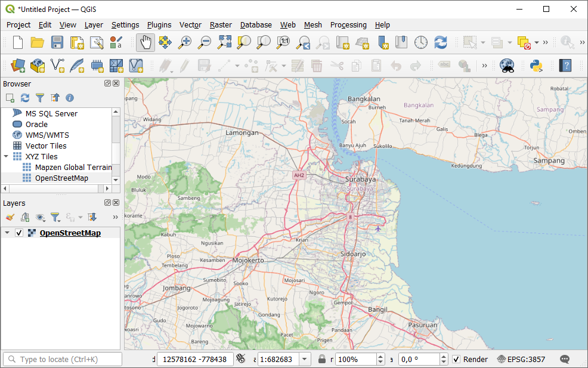
Task: Refresh the Browser panel
Action: point(24,98)
